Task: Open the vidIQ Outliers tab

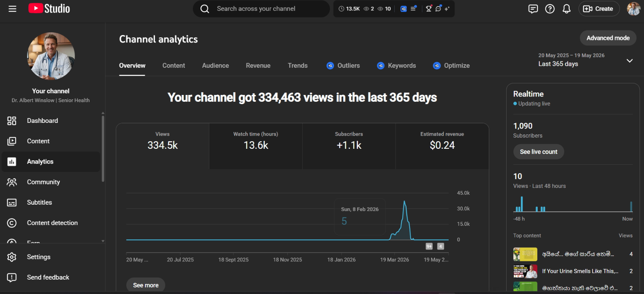Action: (x=343, y=66)
